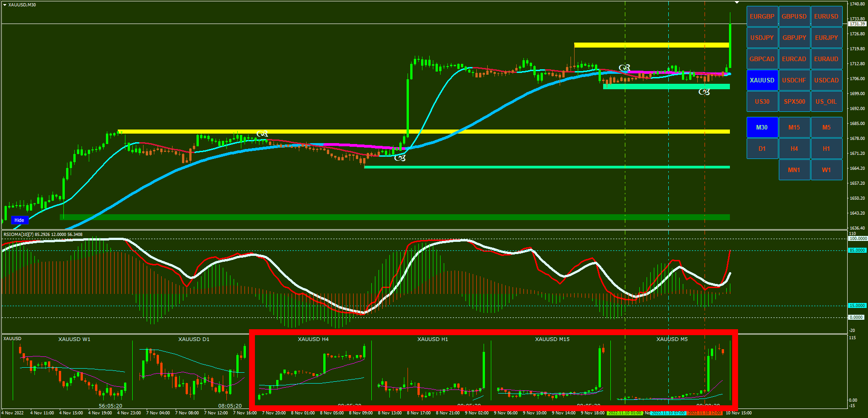868x418 pixels.
Task: Choose the GBPJPY symbol button
Action: pos(794,38)
